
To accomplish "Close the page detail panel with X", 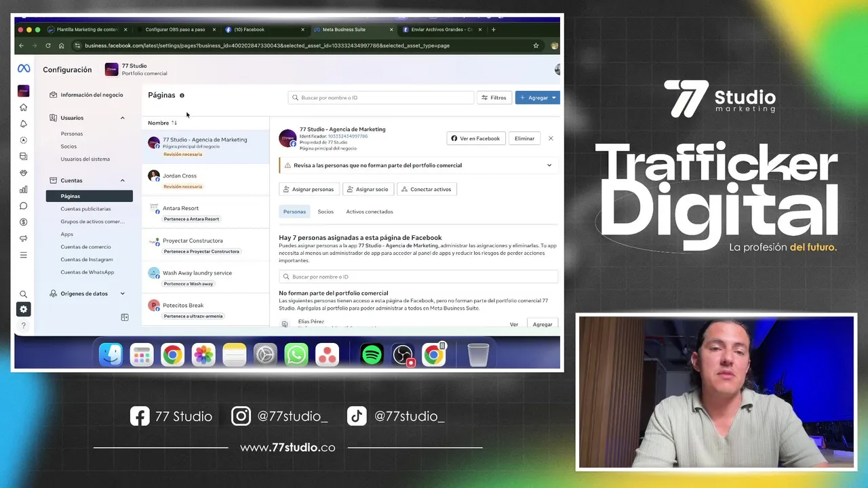I will coord(551,138).
